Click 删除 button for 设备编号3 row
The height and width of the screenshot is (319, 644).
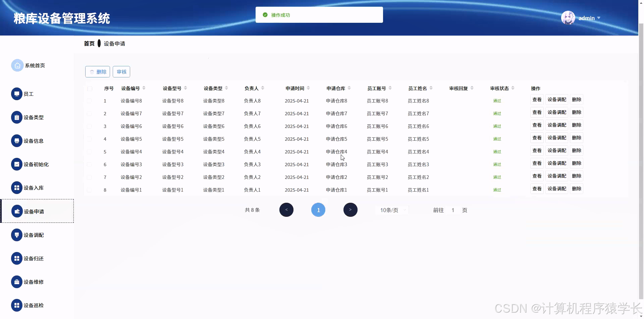[577, 163]
